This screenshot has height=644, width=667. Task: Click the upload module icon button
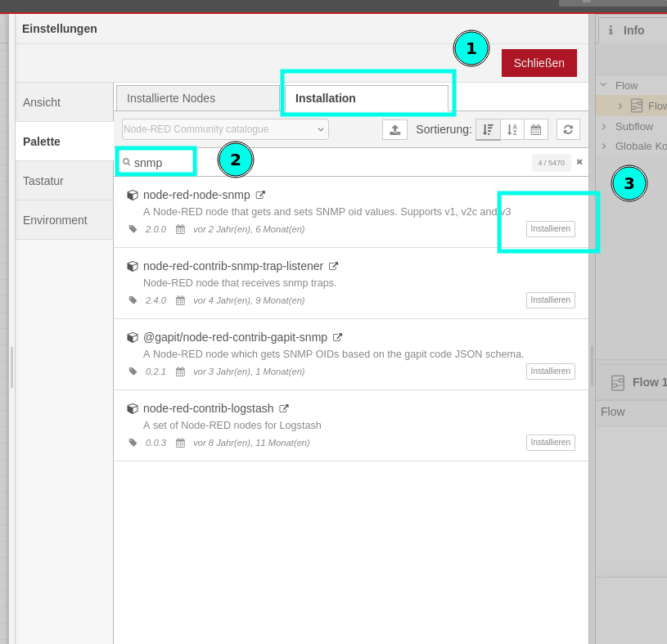(394, 130)
